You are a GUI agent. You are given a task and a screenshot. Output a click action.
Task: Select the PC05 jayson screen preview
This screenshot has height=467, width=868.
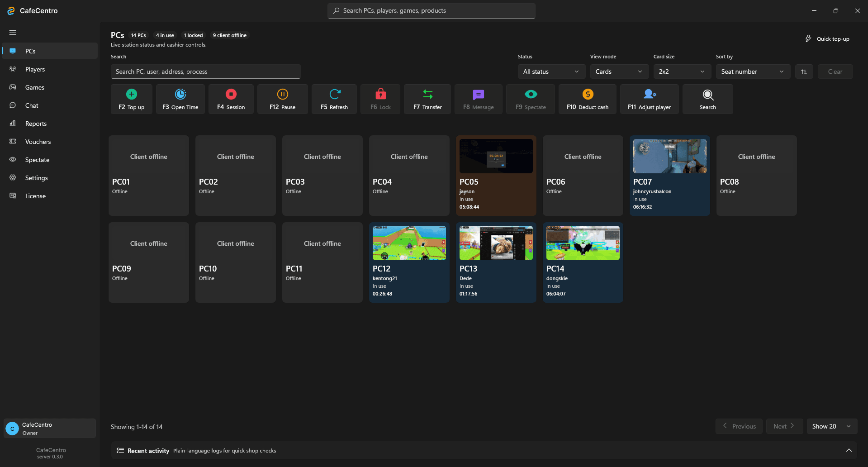click(x=496, y=156)
